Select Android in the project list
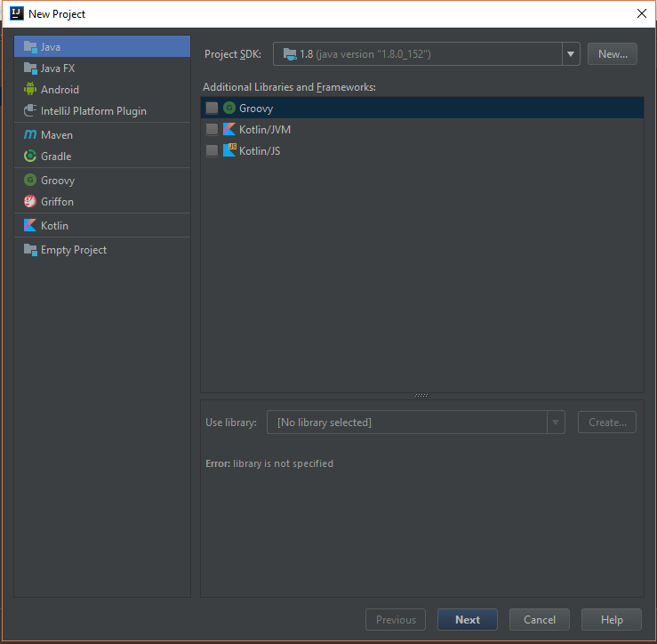657x644 pixels. pyautogui.click(x=102, y=89)
